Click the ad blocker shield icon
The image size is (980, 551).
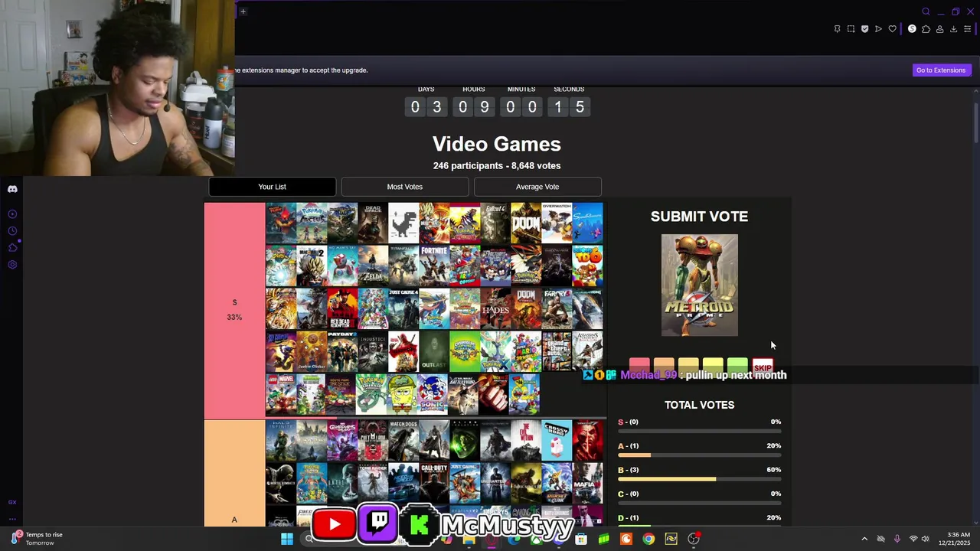(864, 29)
